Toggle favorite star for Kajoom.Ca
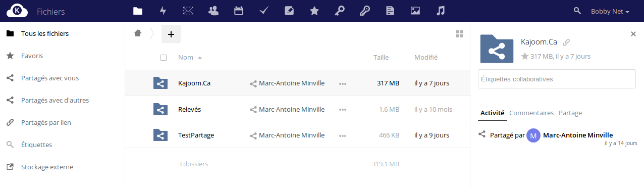 pos(525,57)
